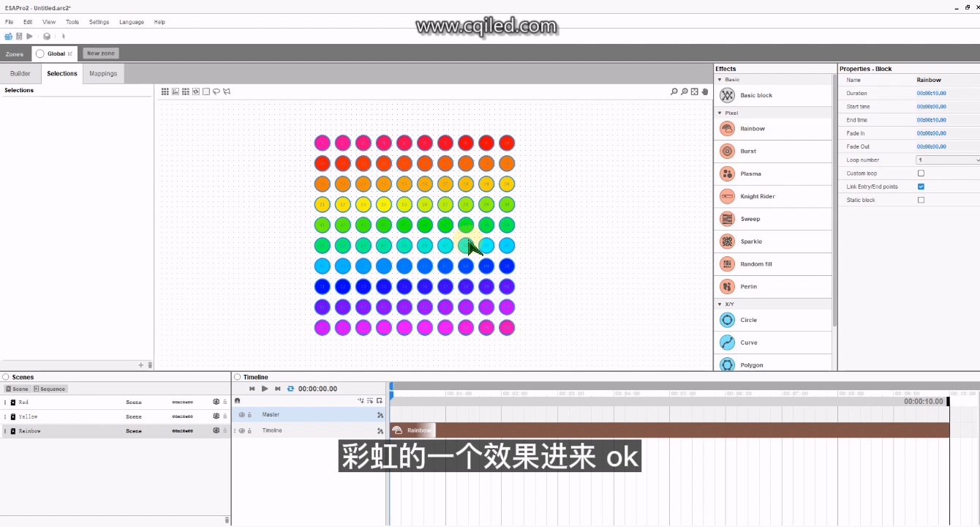Collapse the Pixel effects section
The width and height of the screenshot is (980, 527).
coord(720,113)
